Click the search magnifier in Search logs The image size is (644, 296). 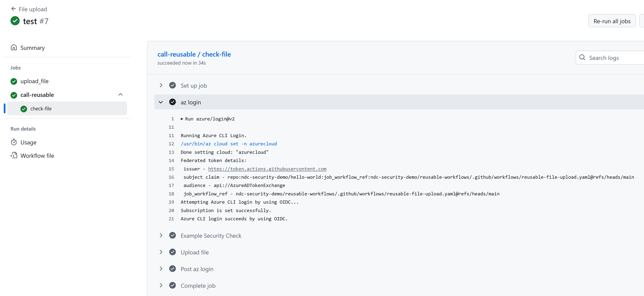pyautogui.click(x=583, y=58)
